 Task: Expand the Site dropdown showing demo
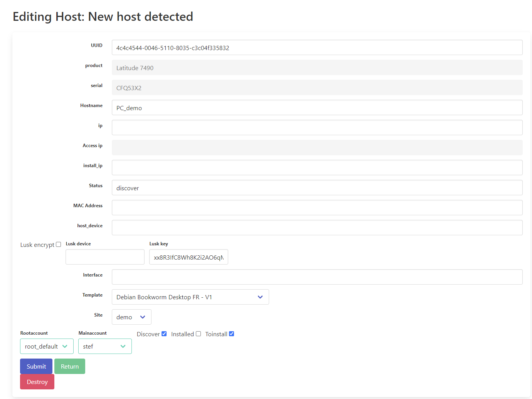coord(131,317)
